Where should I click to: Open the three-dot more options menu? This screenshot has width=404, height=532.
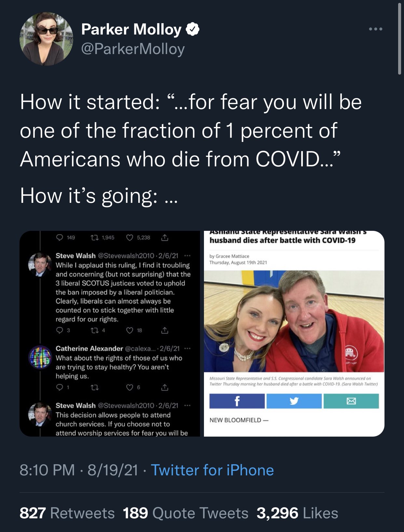coord(375,29)
